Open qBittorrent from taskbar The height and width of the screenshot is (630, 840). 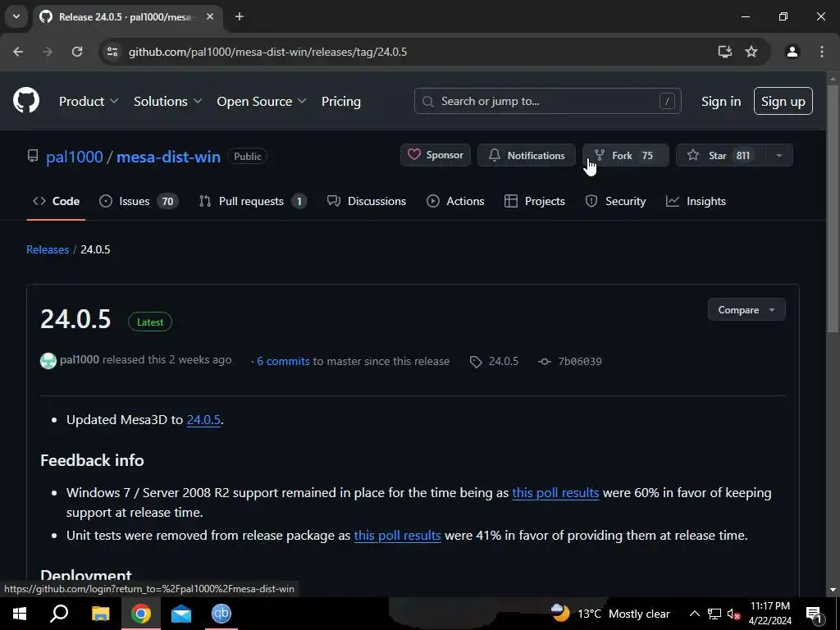pyautogui.click(x=221, y=614)
